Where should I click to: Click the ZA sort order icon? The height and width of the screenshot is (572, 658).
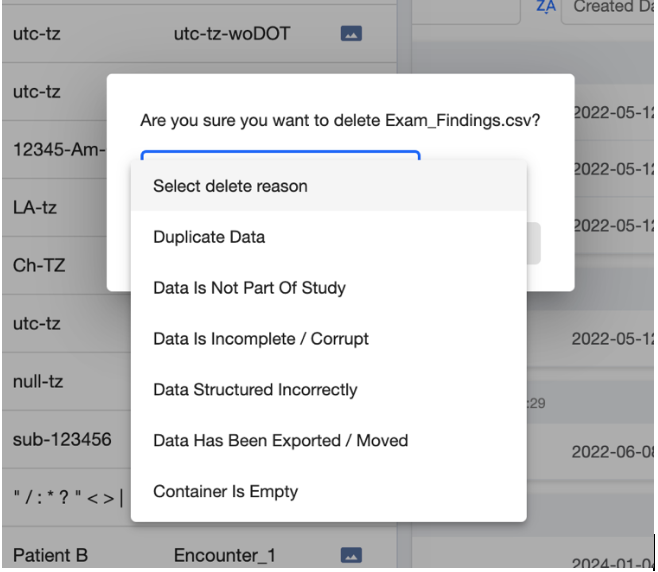point(546,6)
